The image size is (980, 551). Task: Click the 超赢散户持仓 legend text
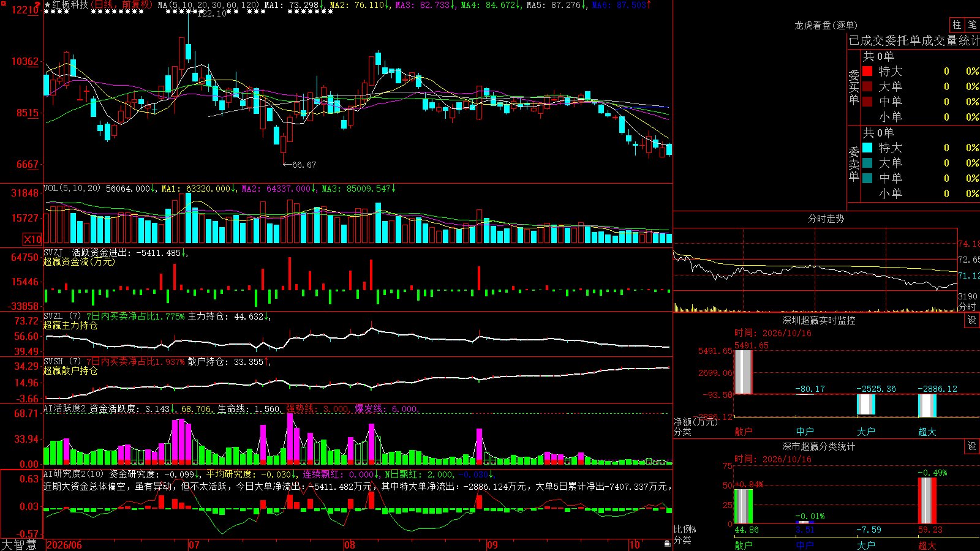[70, 370]
